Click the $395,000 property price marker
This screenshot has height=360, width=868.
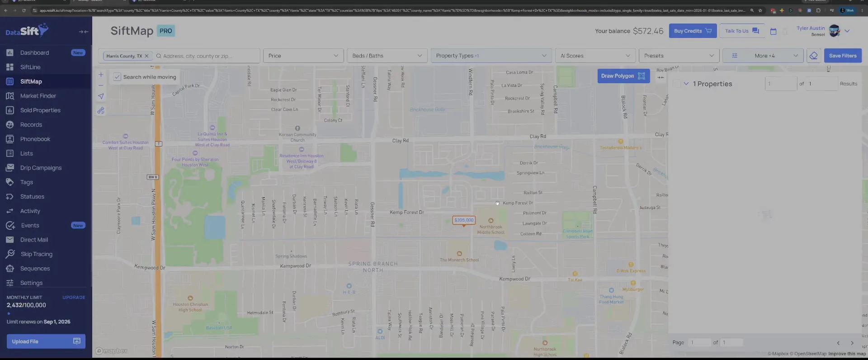point(464,220)
